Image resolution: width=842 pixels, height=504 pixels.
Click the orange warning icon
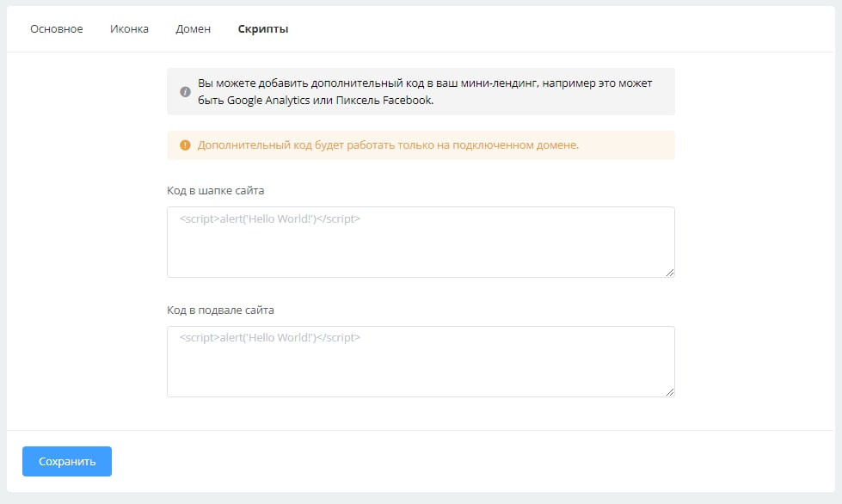(x=185, y=145)
